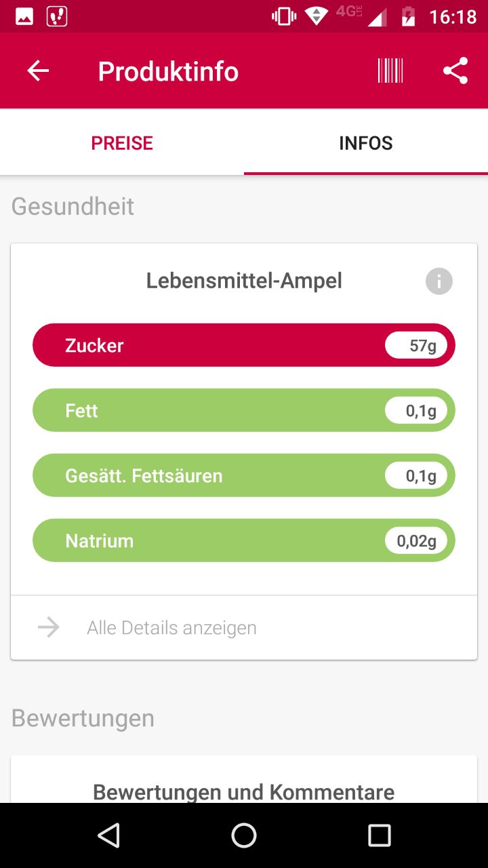Select the INFOS tab
This screenshot has width=488, height=868.
click(x=366, y=143)
